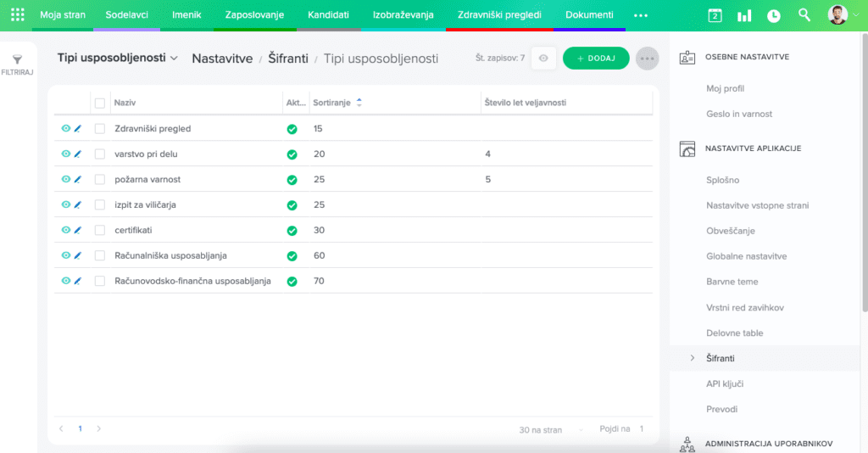Edit the požarna varnost row with pencil

click(x=78, y=180)
